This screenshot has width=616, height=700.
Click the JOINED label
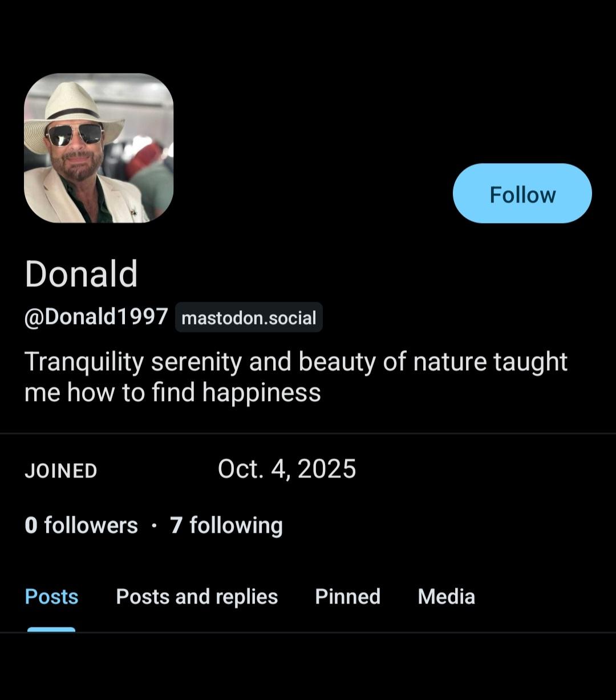[60, 471]
